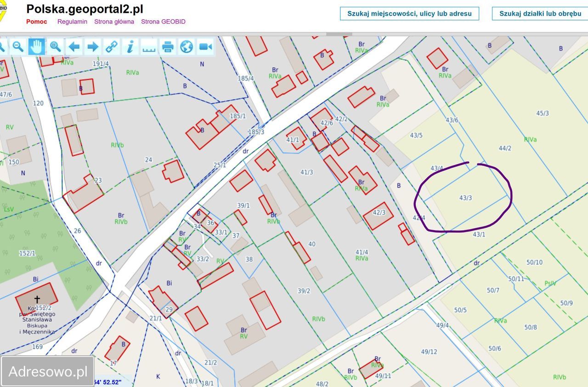Click parcel label 49/4
Viewport: 588px width, 387px height.
[x=442, y=325]
